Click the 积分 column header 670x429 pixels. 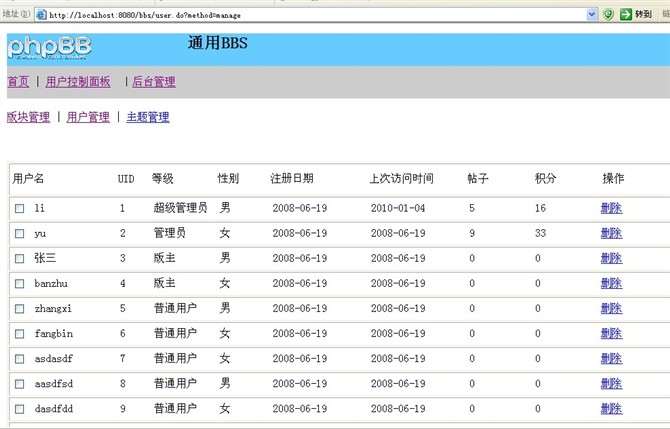click(546, 179)
